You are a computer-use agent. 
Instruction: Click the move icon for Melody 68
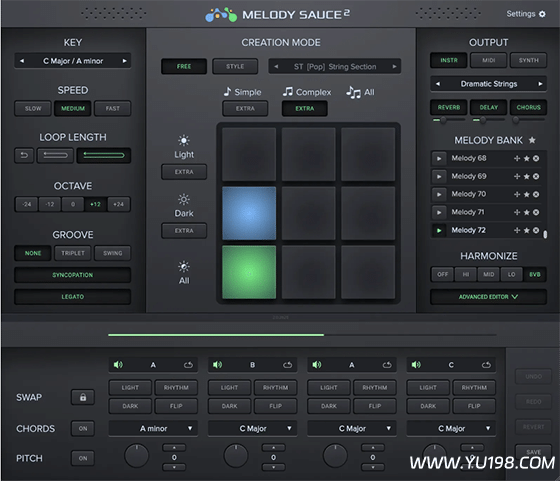pos(517,159)
